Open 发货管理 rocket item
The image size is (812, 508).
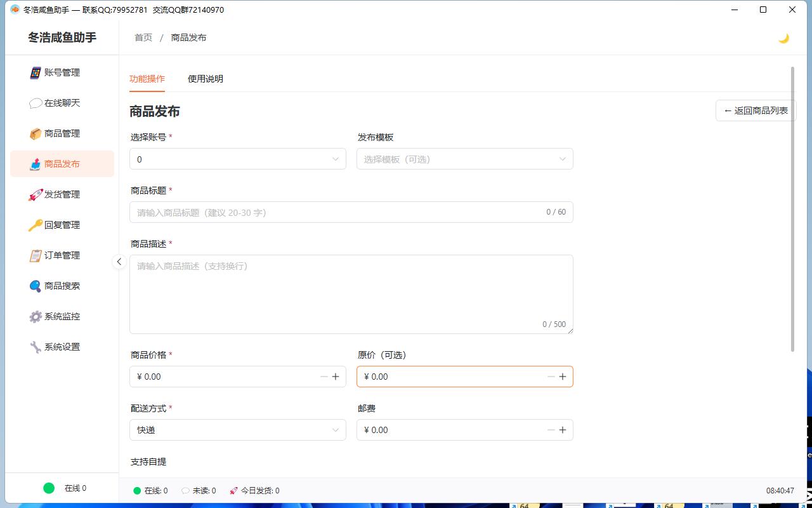62,194
